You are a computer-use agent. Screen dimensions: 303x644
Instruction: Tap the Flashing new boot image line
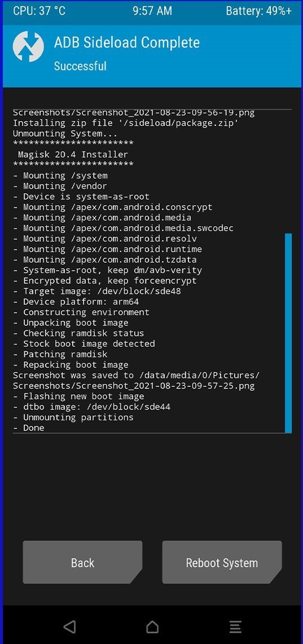click(x=78, y=396)
